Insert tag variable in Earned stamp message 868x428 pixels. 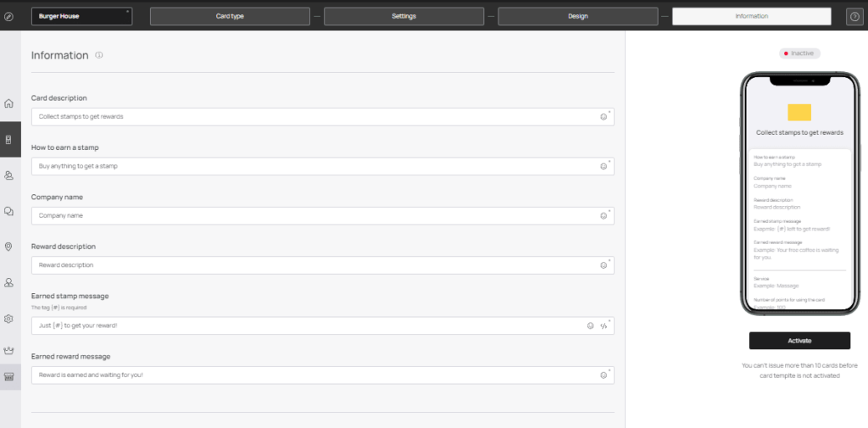[604, 326]
